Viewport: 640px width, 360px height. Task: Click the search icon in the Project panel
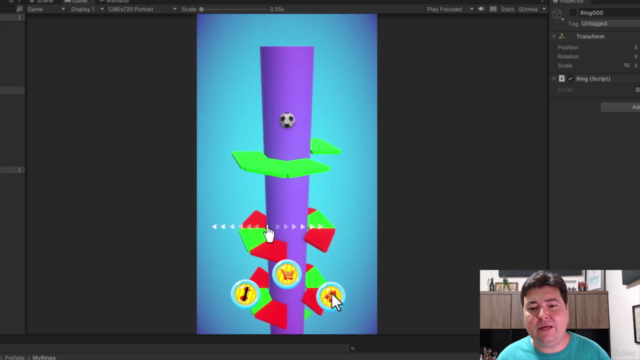[x=353, y=349]
